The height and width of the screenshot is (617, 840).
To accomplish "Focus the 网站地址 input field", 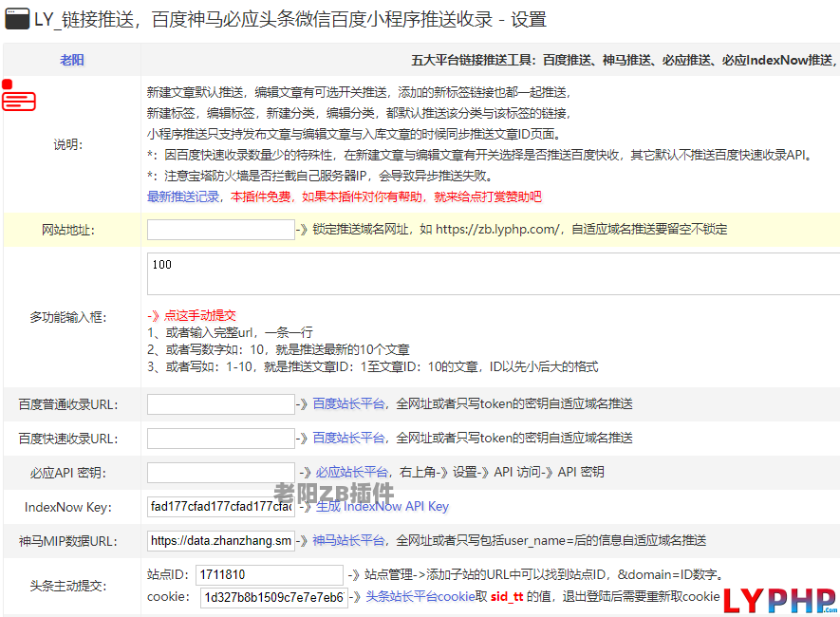I will [221, 230].
